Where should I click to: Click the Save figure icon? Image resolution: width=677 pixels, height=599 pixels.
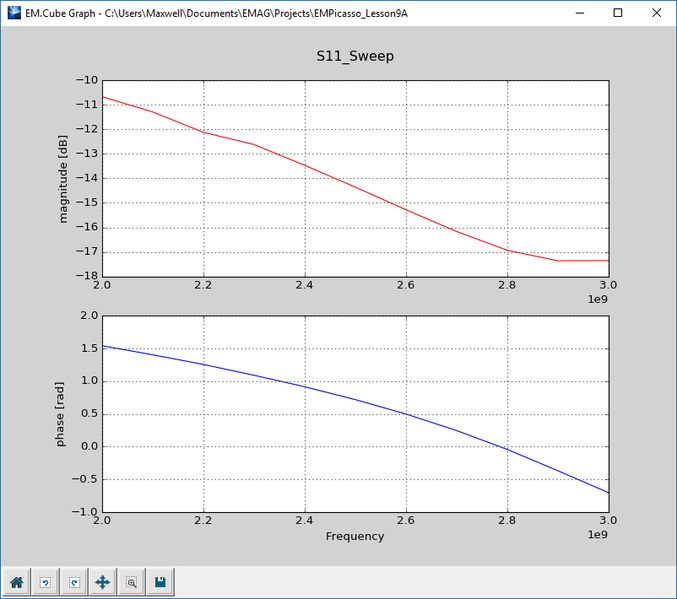(x=160, y=583)
